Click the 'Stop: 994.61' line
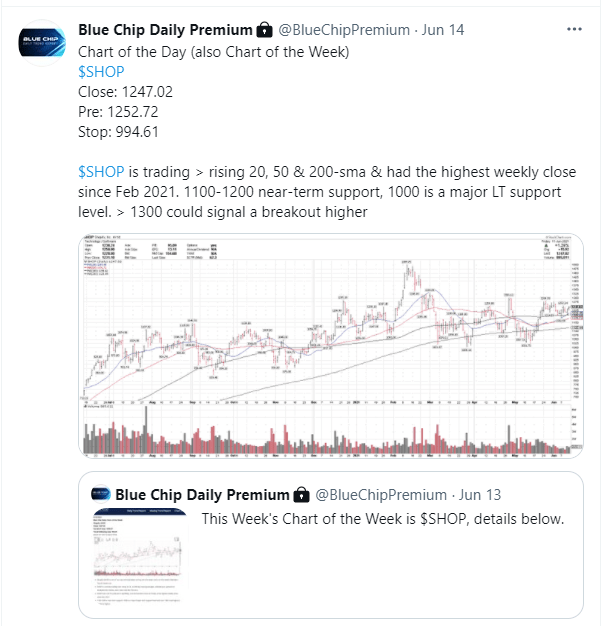 point(119,132)
